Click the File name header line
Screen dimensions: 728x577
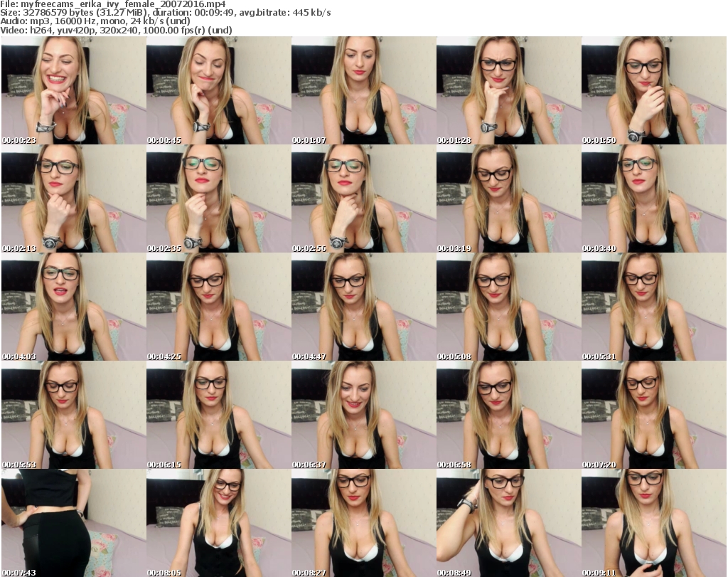pyautogui.click(x=113, y=4)
